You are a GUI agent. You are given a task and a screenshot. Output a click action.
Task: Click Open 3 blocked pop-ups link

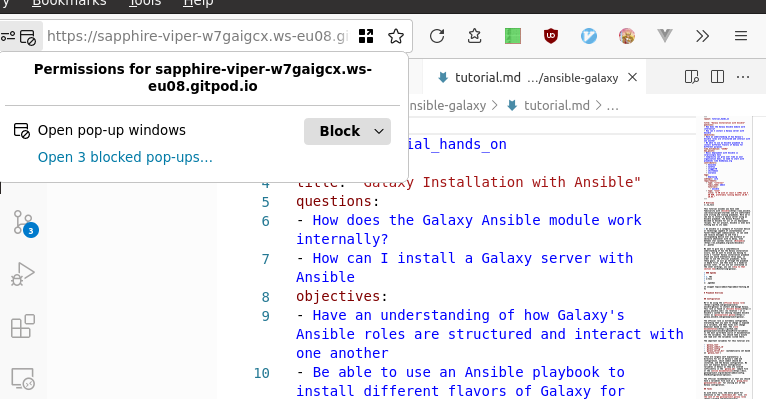pos(125,157)
